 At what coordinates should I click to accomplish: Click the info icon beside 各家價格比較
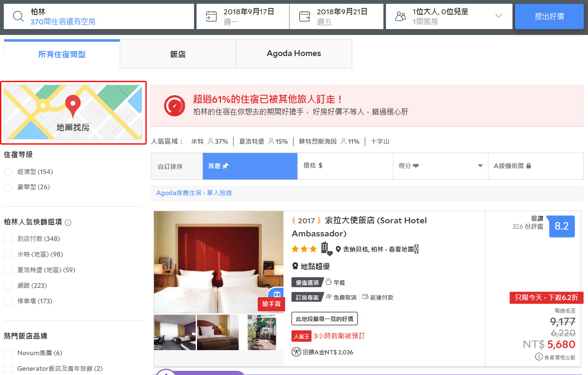(539, 357)
